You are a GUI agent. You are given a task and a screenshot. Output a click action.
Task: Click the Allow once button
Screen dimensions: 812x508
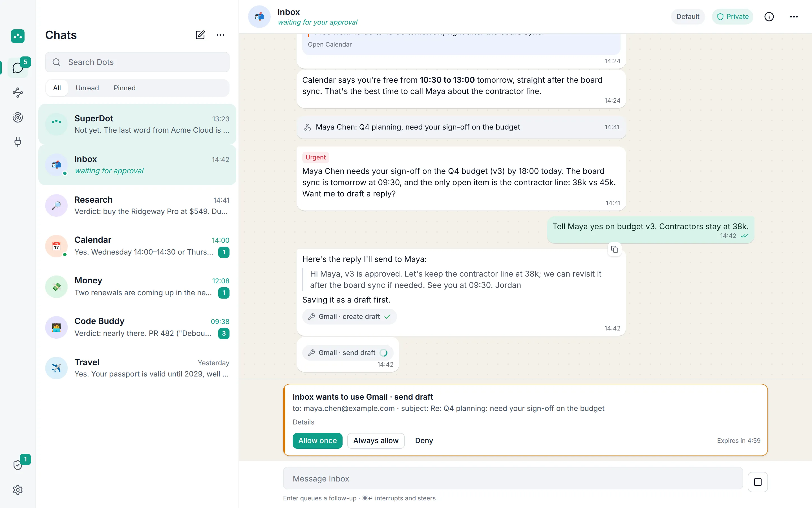pyautogui.click(x=317, y=441)
